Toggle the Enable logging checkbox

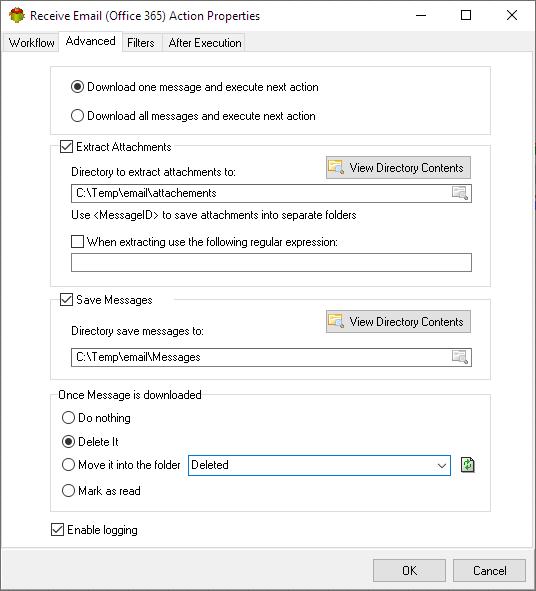[x=57, y=530]
